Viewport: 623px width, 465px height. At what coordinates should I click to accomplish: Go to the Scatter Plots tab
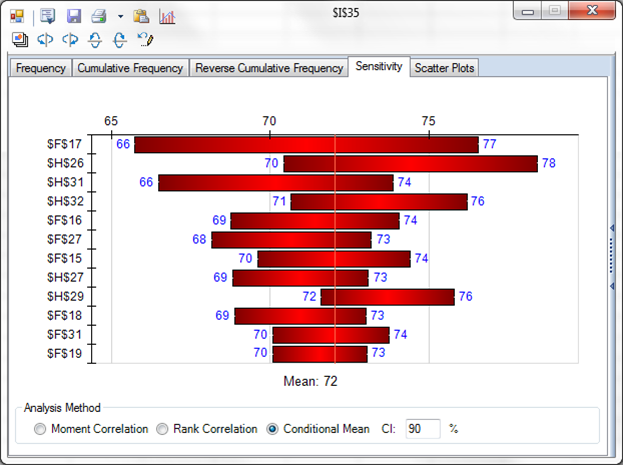click(x=444, y=68)
